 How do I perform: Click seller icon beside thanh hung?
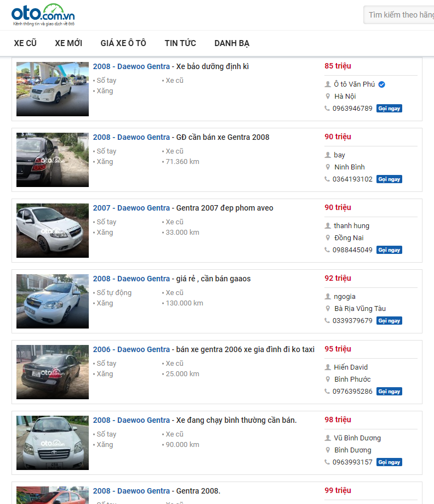pyautogui.click(x=328, y=225)
